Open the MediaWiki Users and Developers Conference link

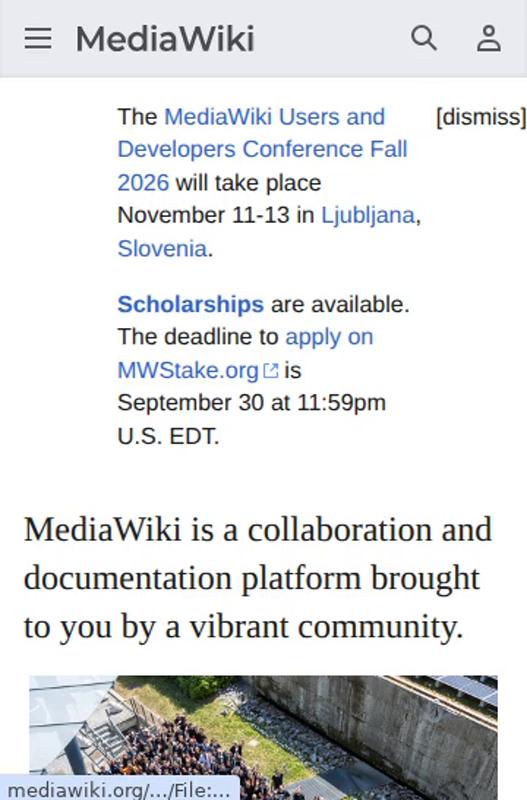pos(262,149)
